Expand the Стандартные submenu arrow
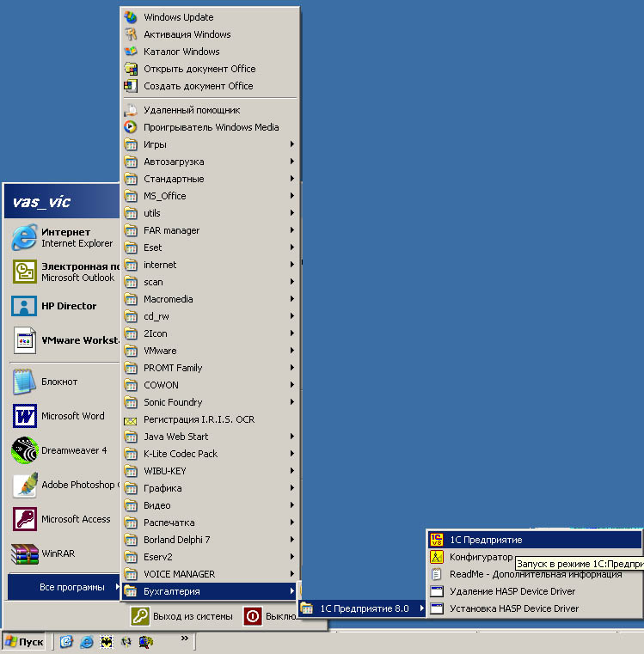 pos(292,179)
